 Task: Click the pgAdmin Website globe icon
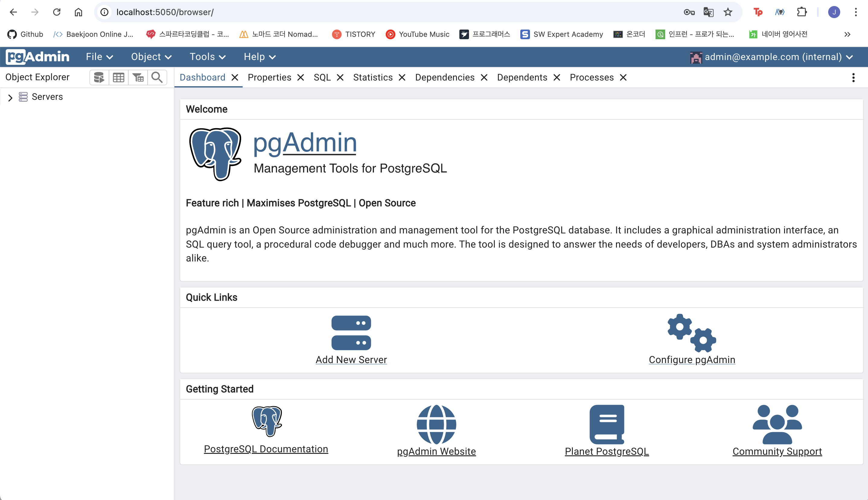[x=436, y=424]
